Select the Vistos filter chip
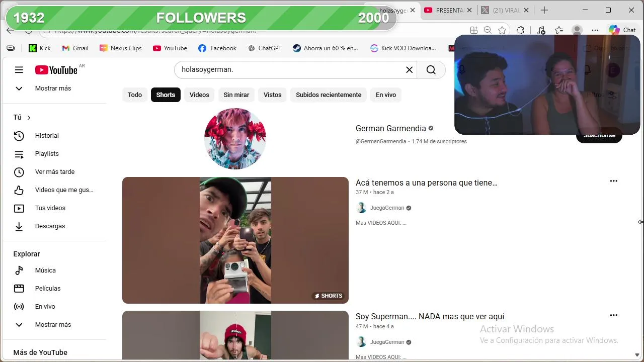The image size is (644, 362). tap(273, 95)
